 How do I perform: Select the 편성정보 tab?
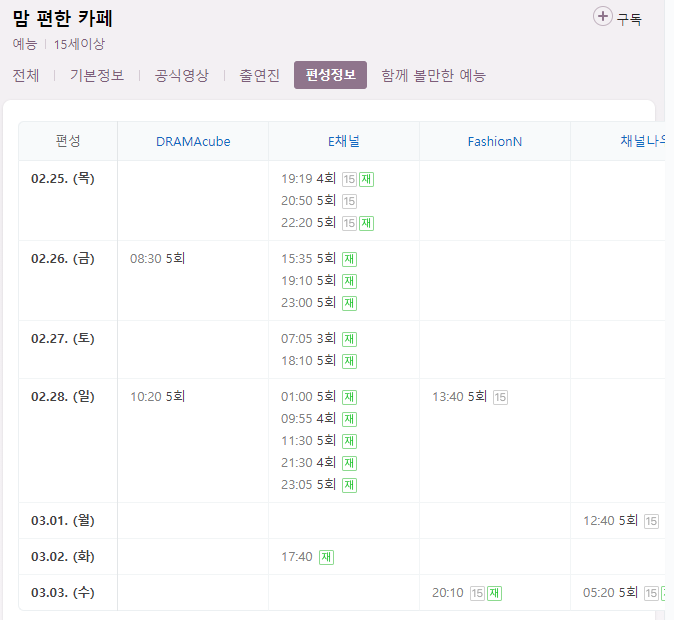pos(330,75)
